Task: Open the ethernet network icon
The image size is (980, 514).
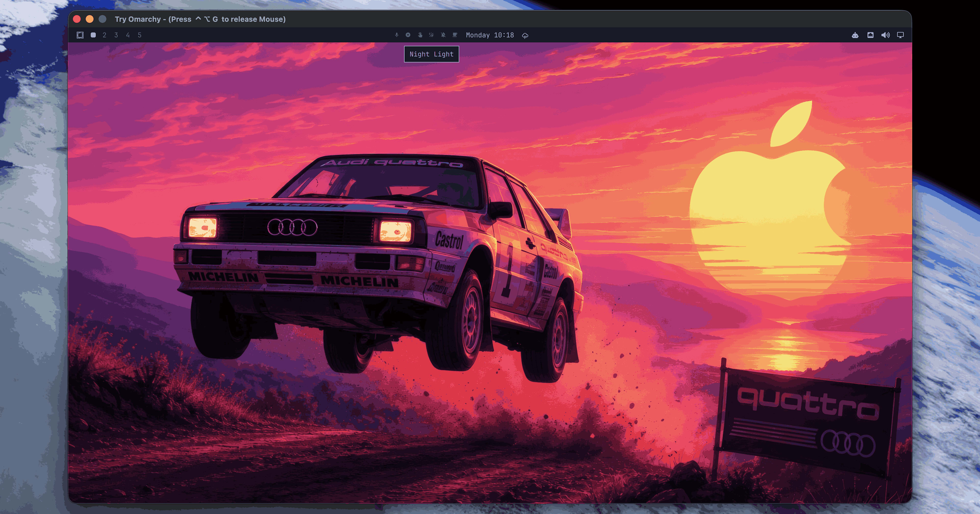Action: 871,35
